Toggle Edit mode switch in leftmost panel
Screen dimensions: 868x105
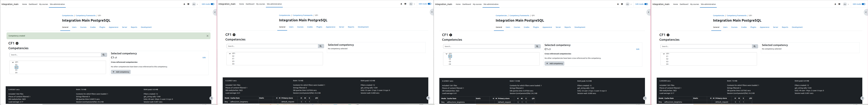(213, 4)
